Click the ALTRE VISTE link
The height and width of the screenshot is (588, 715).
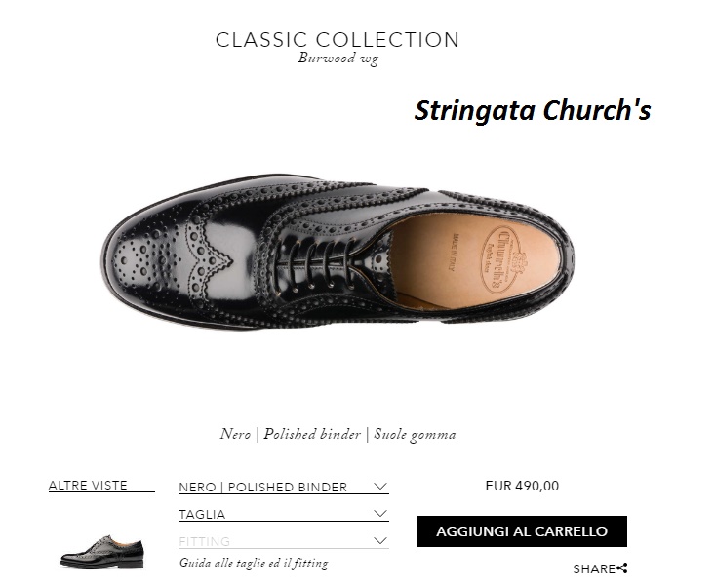pyautogui.click(x=88, y=485)
